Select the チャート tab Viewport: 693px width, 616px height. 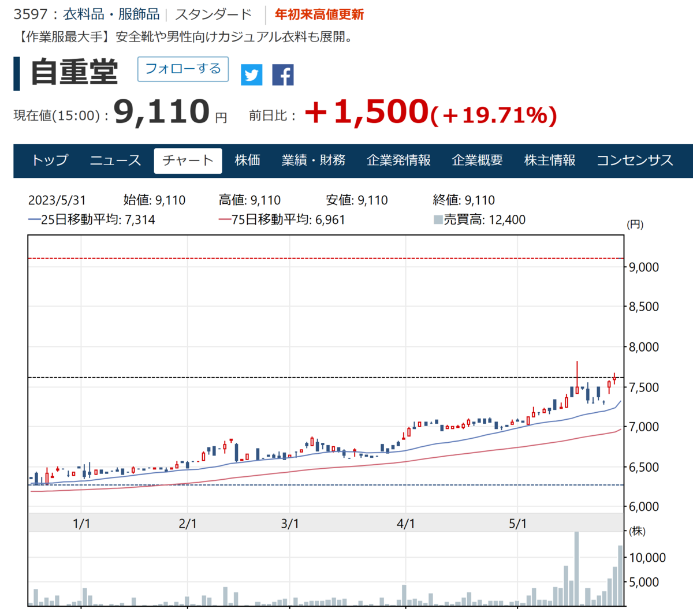coord(188,160)
